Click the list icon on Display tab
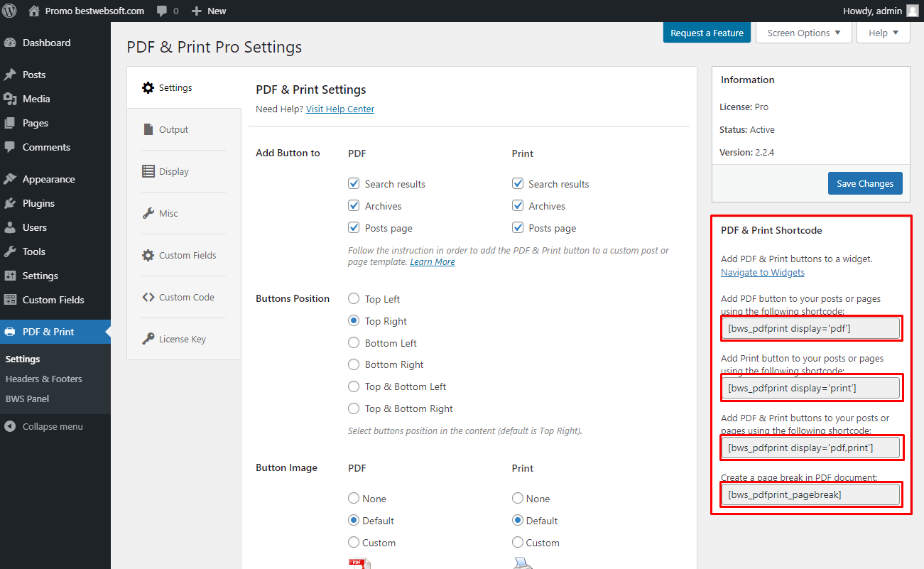This screenshot has height=569, width=924. [148, 171]
